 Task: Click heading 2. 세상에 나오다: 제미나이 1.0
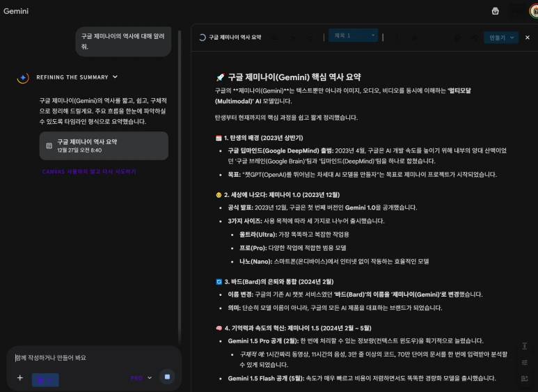pyautogui.click(x=282, y=195)
